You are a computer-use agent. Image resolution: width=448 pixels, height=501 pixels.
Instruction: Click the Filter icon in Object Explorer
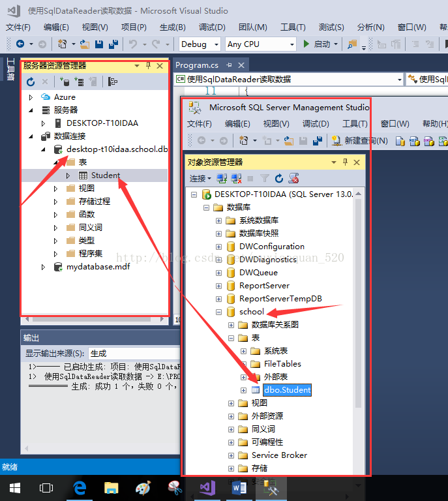pyautogui.click(x=265, y=178)
